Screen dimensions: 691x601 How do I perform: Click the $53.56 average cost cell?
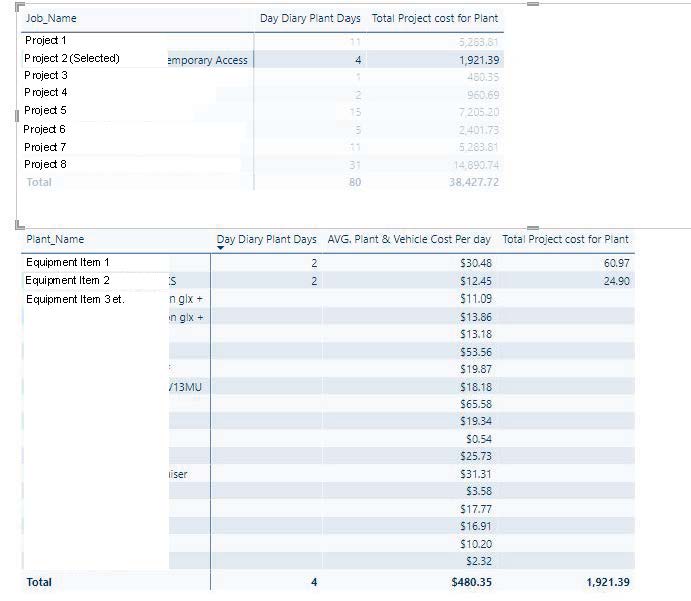(476, 352)
